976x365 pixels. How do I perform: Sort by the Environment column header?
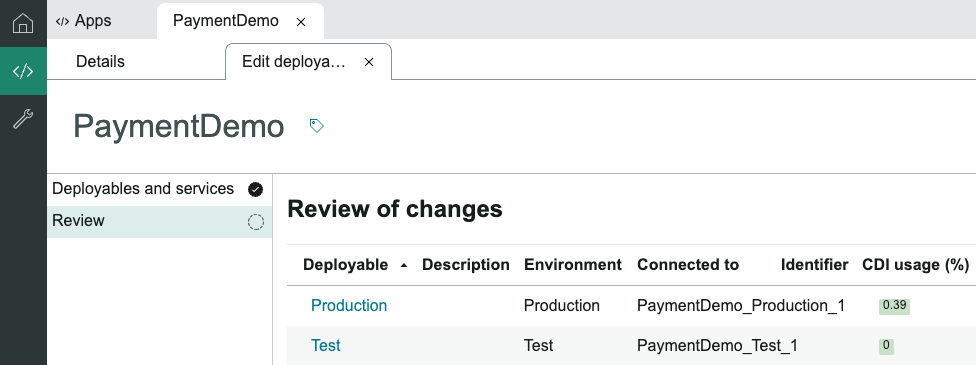coord(573,265)
